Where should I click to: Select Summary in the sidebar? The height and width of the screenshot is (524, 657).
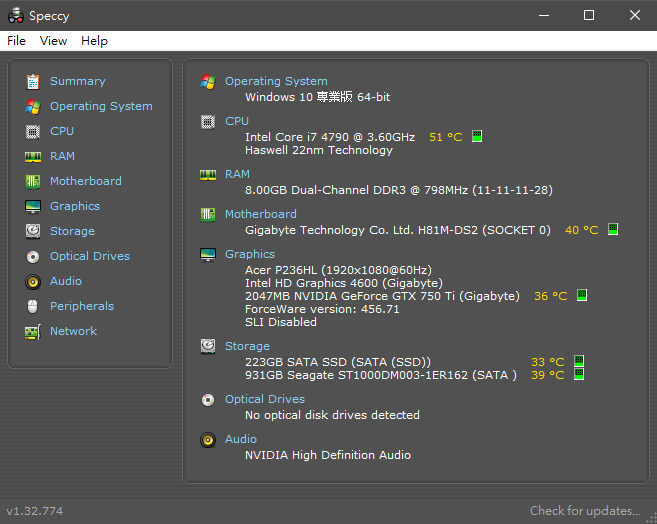tap(78, 81)
